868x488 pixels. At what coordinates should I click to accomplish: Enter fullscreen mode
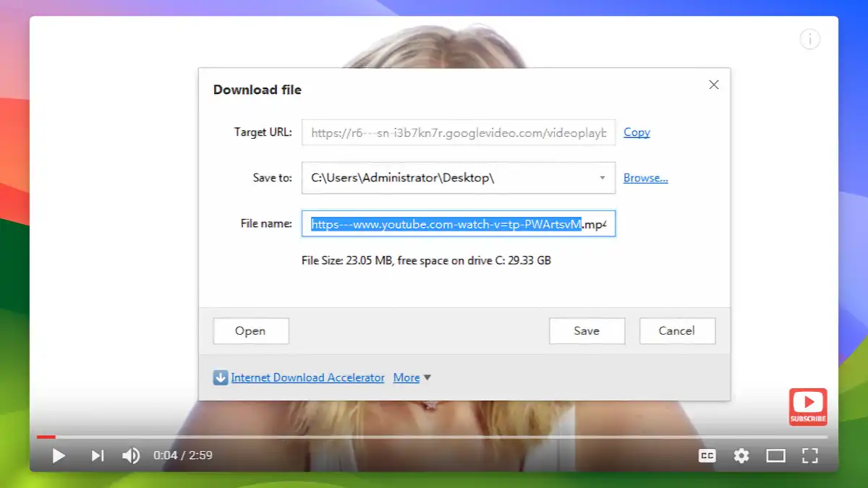point(809,455)
